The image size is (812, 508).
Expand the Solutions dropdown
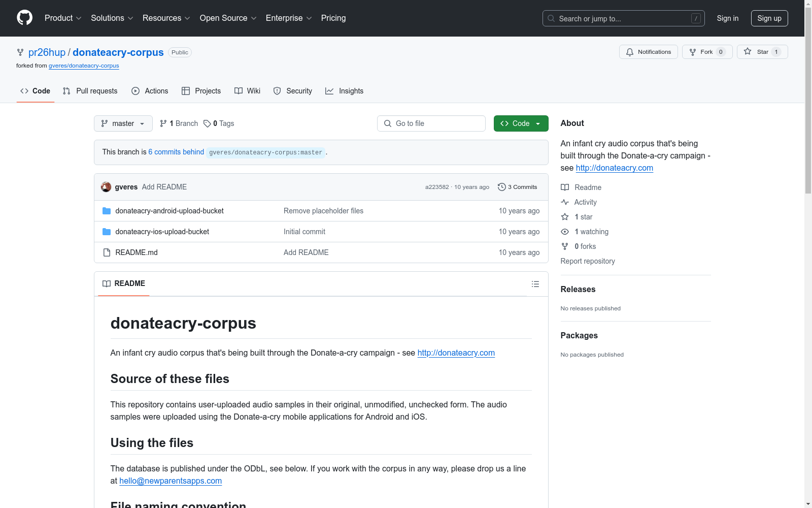pyautogui.click(x=112, y=18)
